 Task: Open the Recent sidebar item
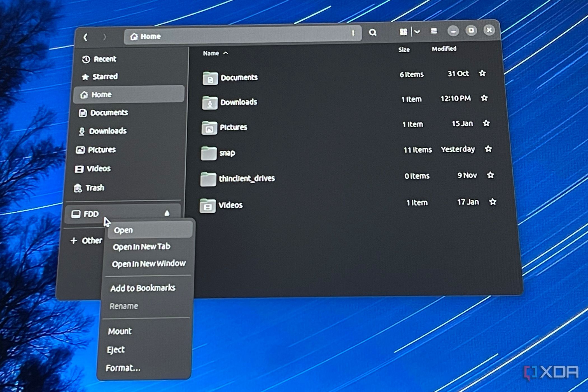tap(104, 59)
